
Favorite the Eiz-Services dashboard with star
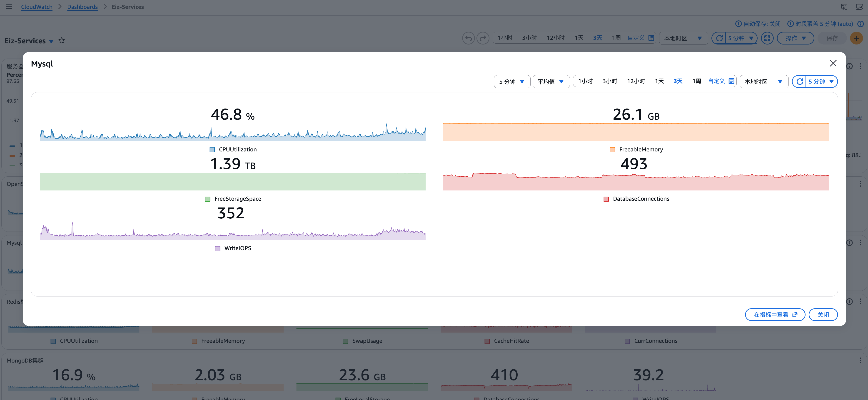62,40
